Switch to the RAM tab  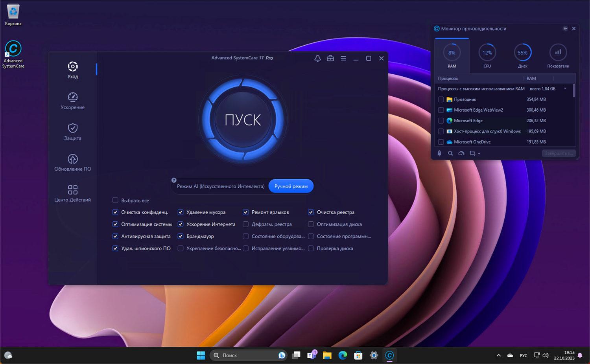click(x=452, y=55)
